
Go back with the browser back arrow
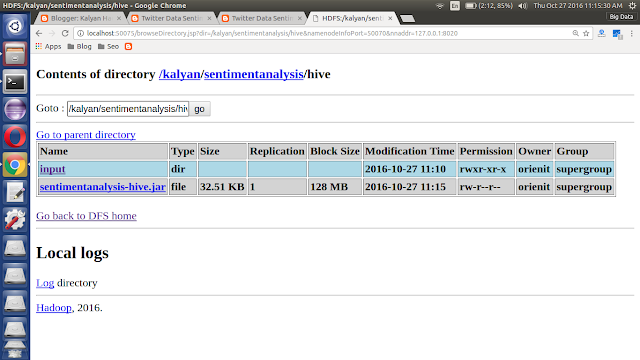[39, 33]
